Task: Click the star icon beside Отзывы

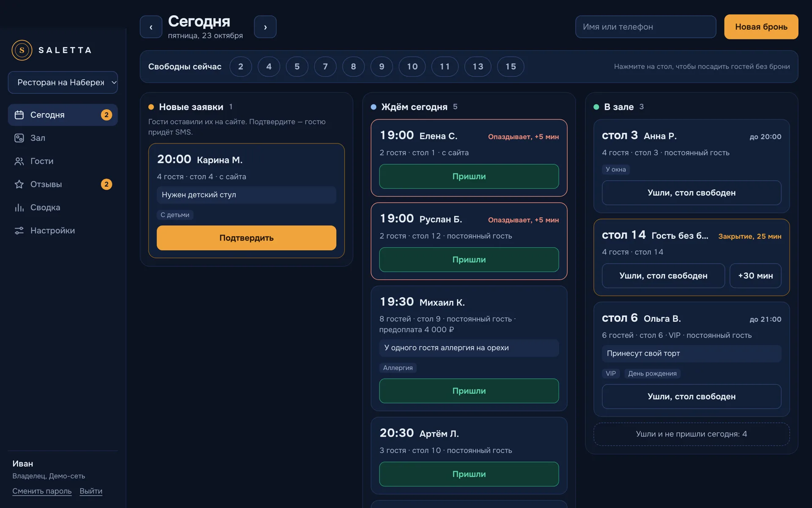Action: [x=19, y=184]
